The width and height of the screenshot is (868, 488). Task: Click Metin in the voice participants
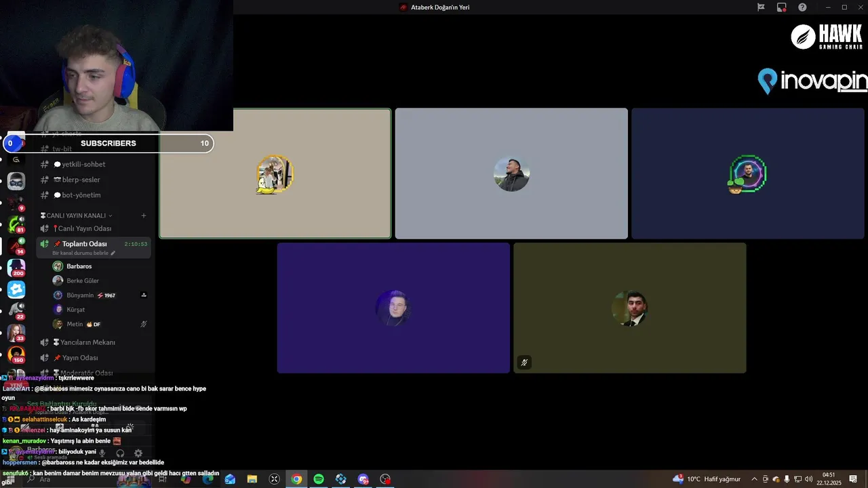100,324
